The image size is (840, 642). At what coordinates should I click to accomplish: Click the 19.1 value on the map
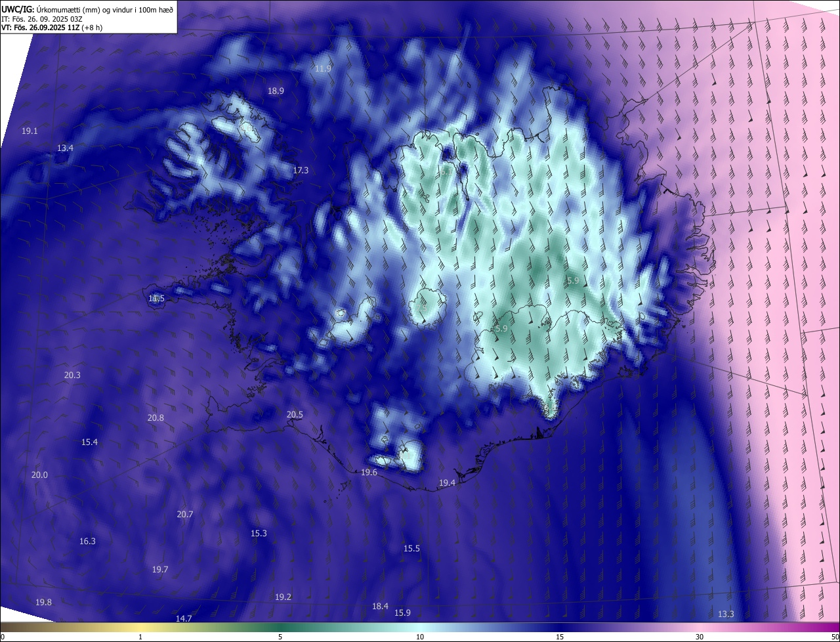pyautogui.click(x=30, y=131)
